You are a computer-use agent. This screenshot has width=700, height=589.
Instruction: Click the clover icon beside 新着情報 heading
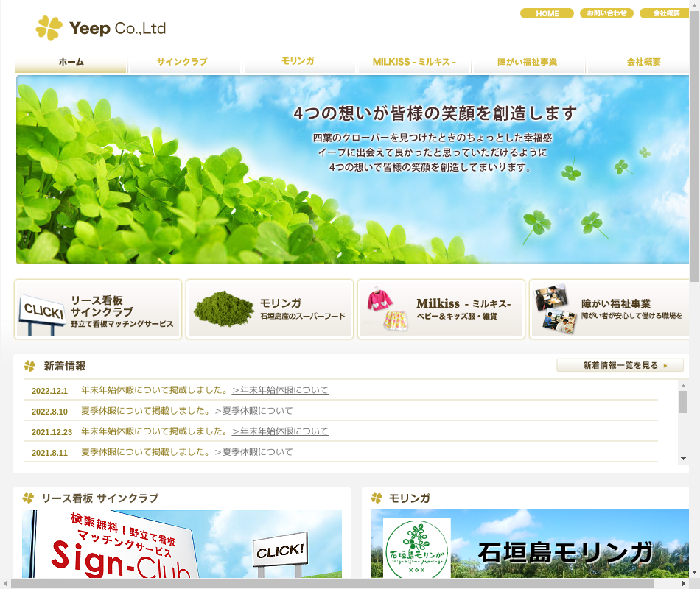point(29,366)
